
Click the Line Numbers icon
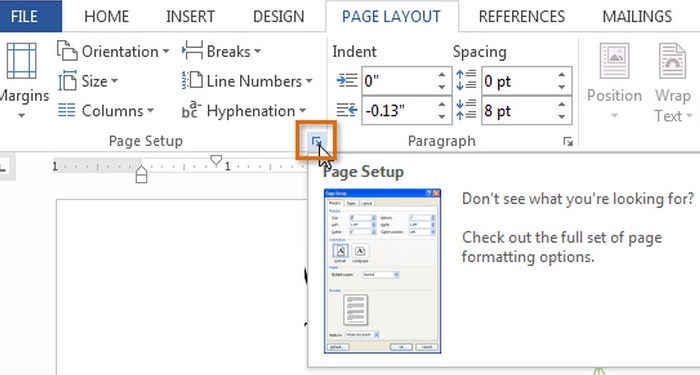(192, 80)
